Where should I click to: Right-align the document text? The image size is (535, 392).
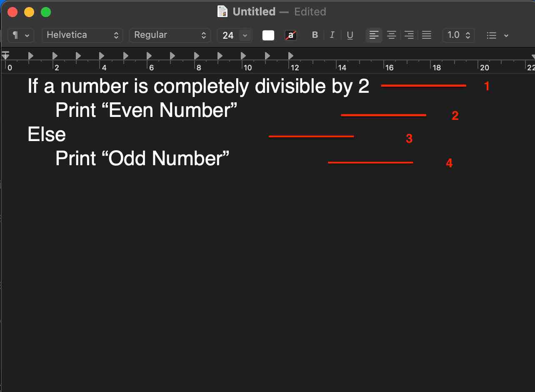tap(409, 35)
